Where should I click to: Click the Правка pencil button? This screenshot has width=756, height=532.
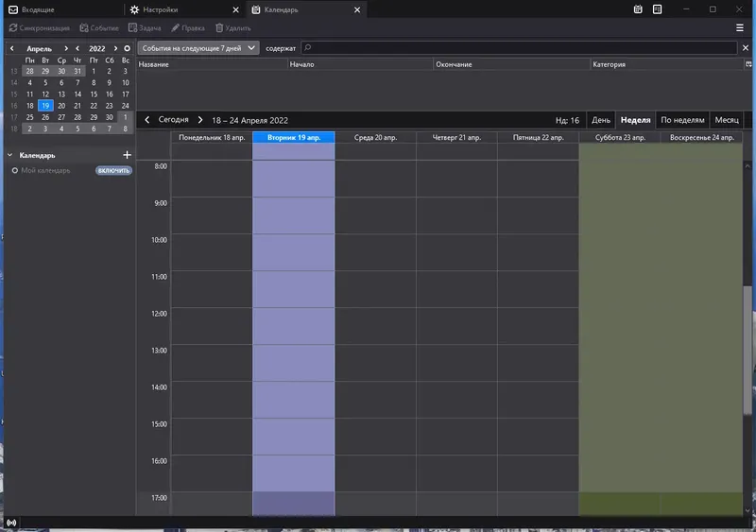(x=188, y=28)
